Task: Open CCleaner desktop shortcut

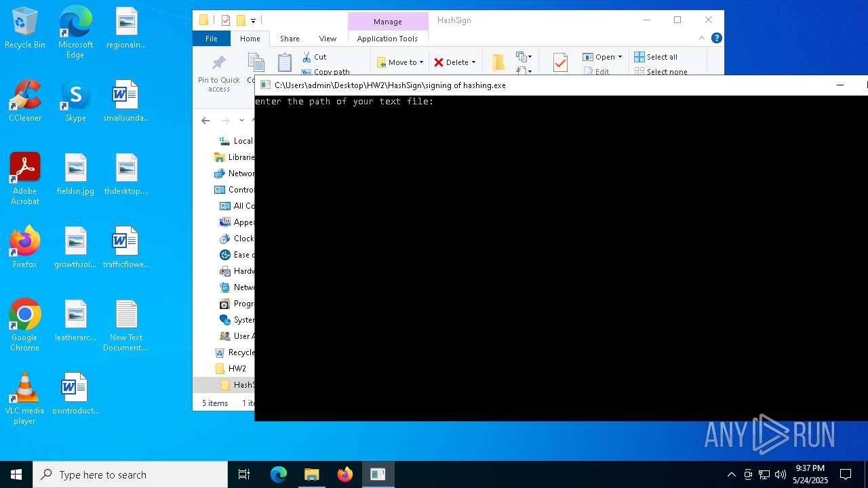Action: coord(25,102)
